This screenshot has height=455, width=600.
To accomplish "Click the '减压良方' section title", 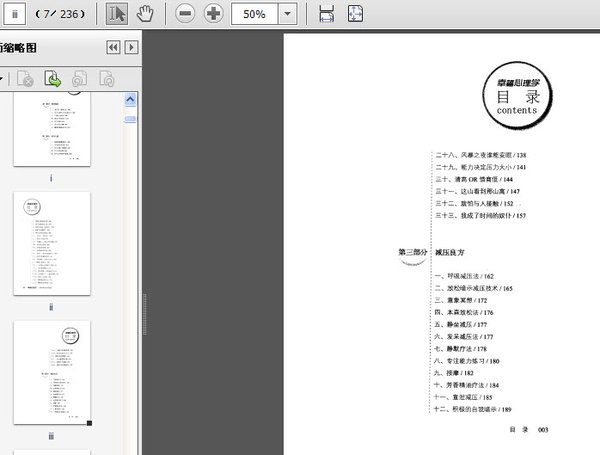I will 450,252.
